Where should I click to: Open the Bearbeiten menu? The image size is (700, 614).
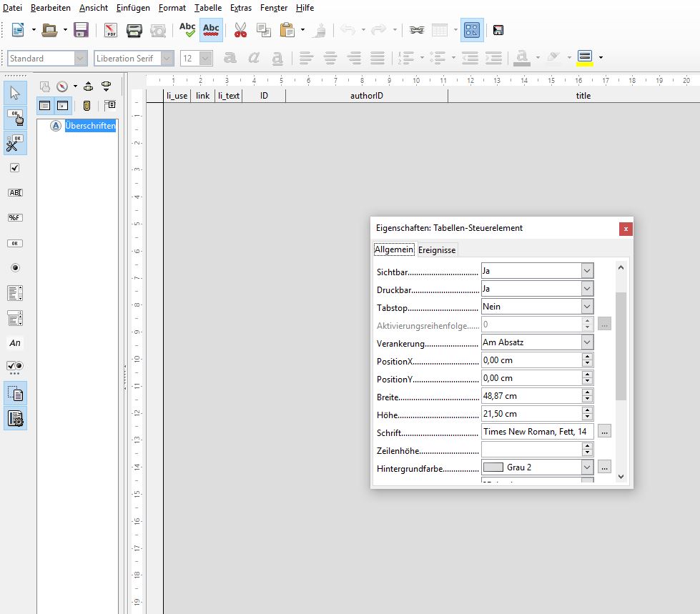[51, 8]
